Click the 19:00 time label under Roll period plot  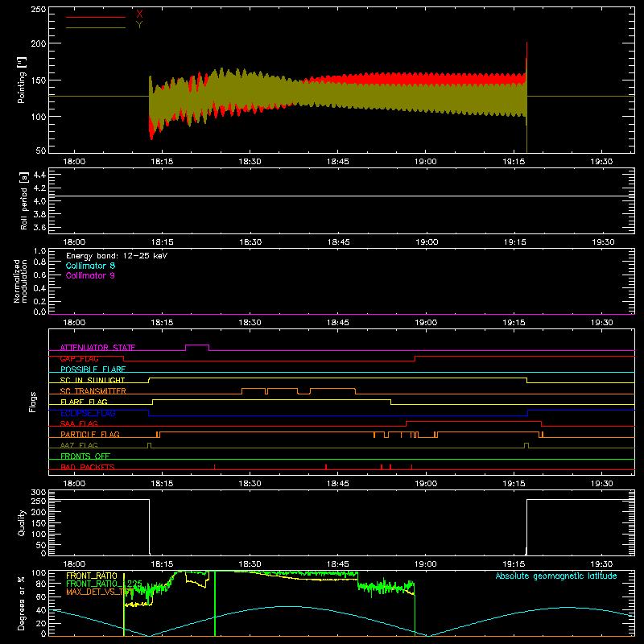(427, 242)
